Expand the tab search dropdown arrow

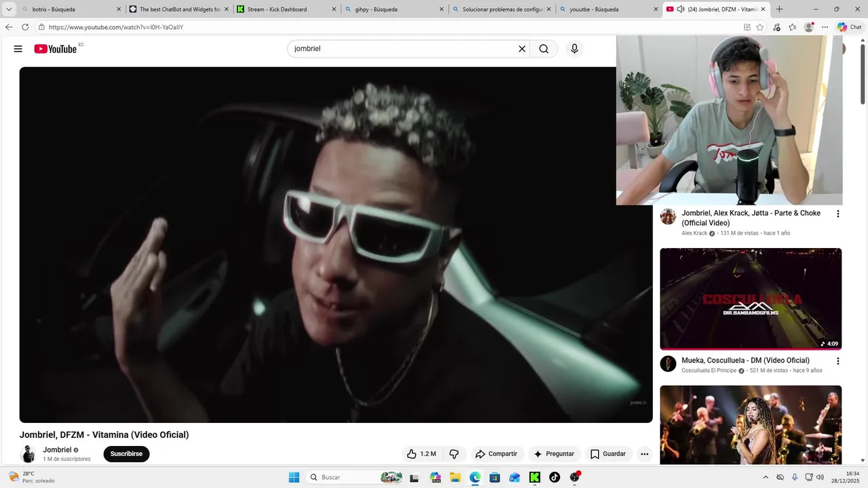coord(9,9)
